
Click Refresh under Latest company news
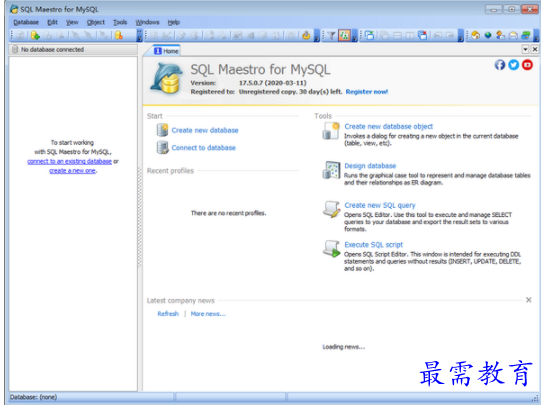coord(168,314)
